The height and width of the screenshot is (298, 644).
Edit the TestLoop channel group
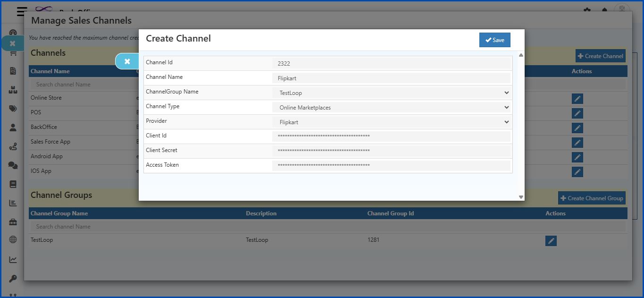pyautogui.click(x=551, y=240)
